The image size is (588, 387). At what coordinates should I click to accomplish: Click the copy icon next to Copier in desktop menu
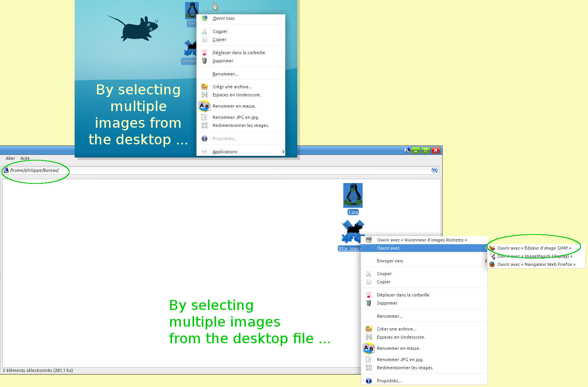click(205, 39)
